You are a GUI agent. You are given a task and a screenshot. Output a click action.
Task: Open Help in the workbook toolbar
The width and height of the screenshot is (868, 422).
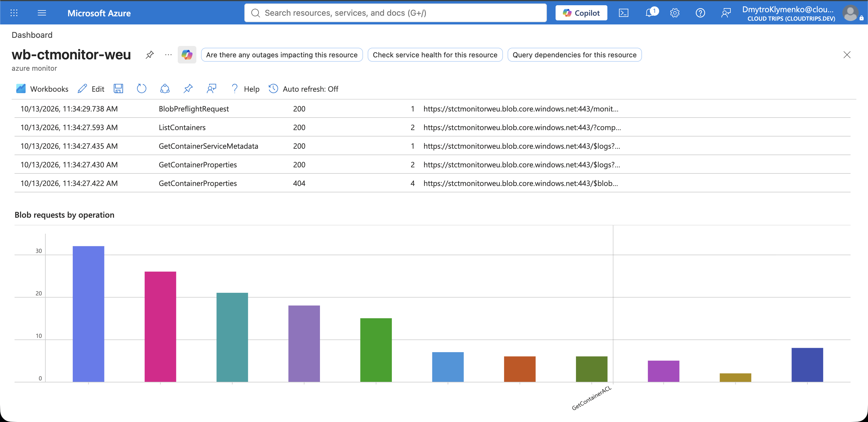(x=245, y=89)
